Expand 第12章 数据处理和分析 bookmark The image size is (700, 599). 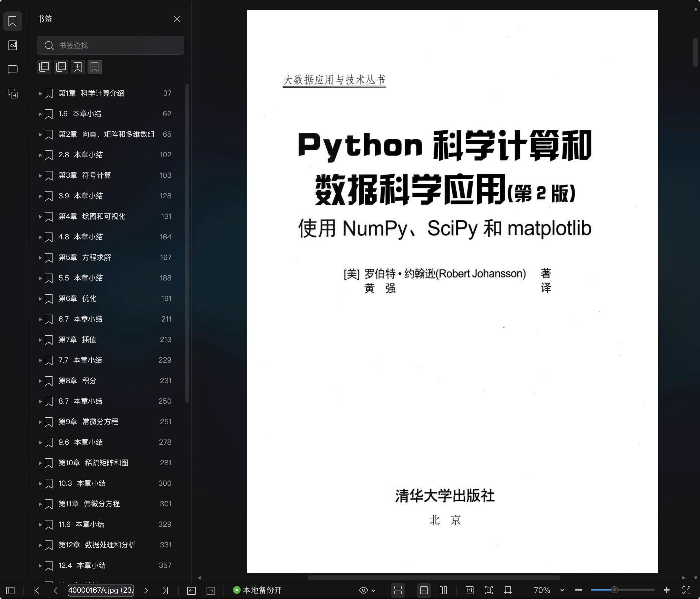[x=40, y=545]
